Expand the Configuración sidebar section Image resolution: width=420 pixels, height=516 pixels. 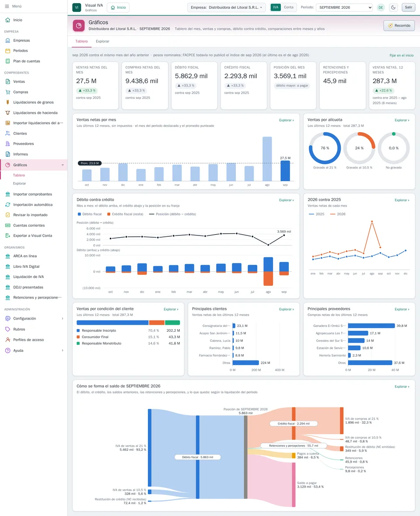(x=63, y=319)
